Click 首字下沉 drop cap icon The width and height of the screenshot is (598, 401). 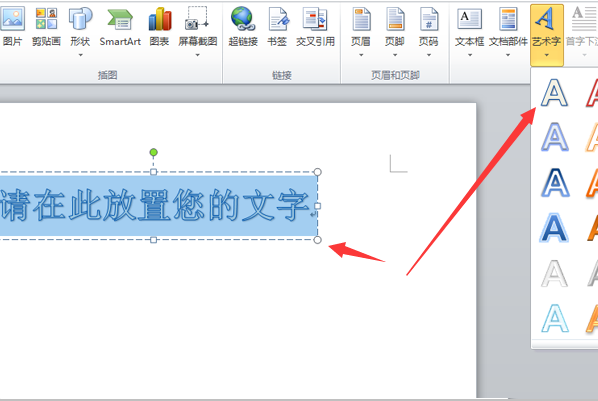coord(583,18)
